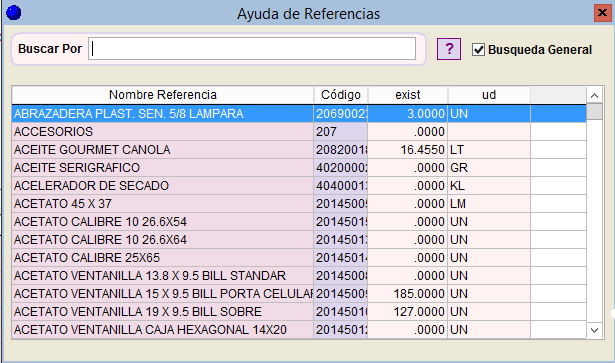Sort by exist column header

pos(408,95)
